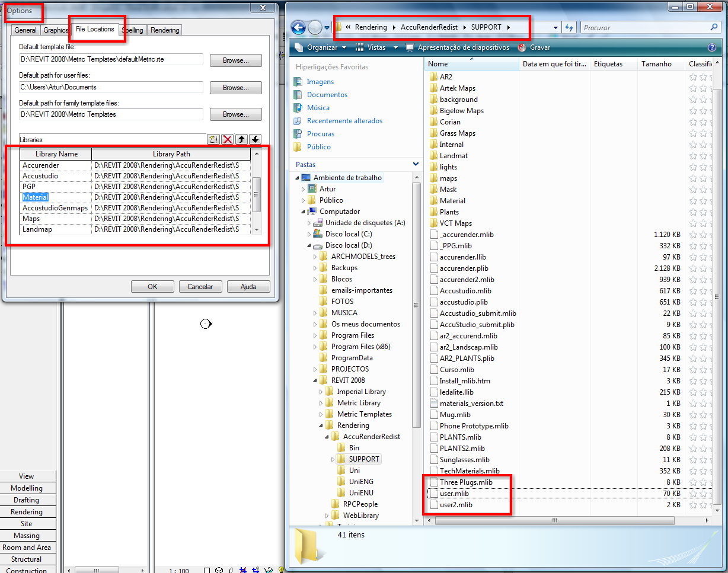Click the Gravar burn icon in toolbar

522,47
